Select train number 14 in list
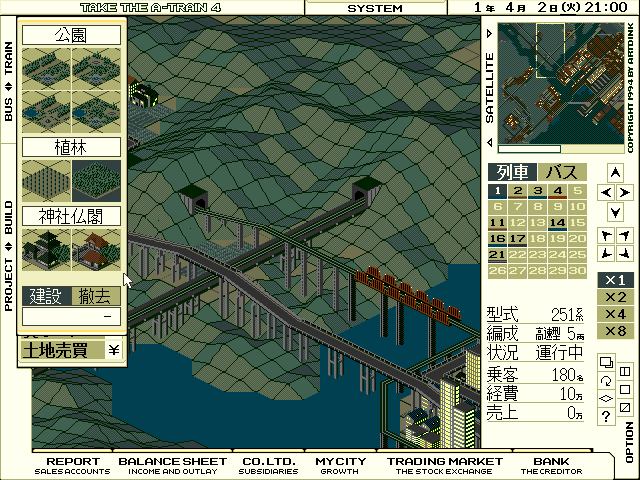Image resolution: width=640 pixels, height=480 pixels. click(557, 222)
